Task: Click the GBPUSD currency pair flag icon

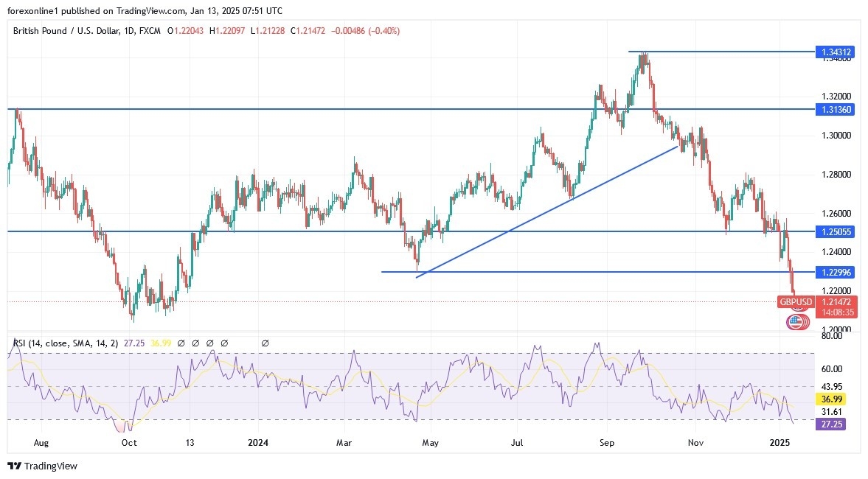Action: [x=796, y=321]
